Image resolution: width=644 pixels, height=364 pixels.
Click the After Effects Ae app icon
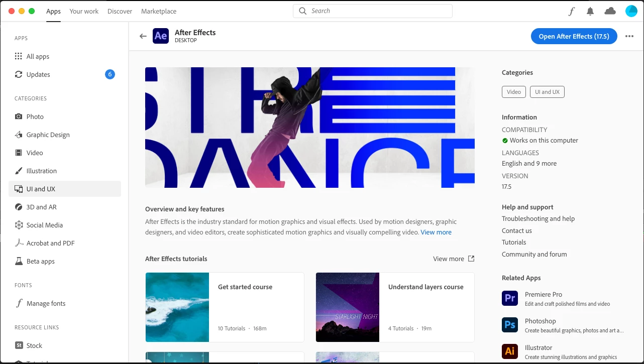click(161, 36)
